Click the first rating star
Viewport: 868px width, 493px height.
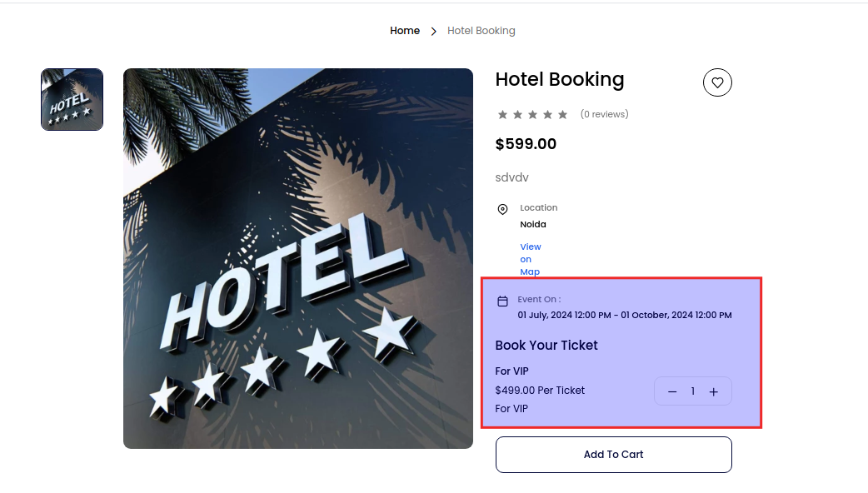[502, 114]
